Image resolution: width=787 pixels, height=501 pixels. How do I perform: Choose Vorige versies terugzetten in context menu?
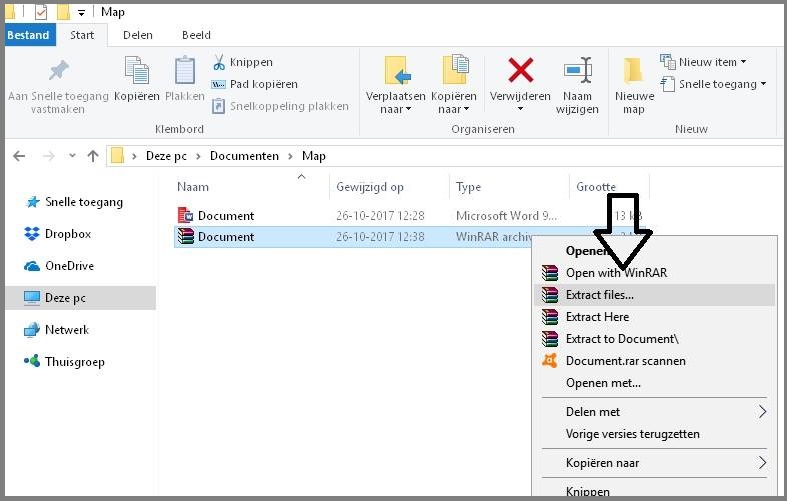tap(655, 434)
